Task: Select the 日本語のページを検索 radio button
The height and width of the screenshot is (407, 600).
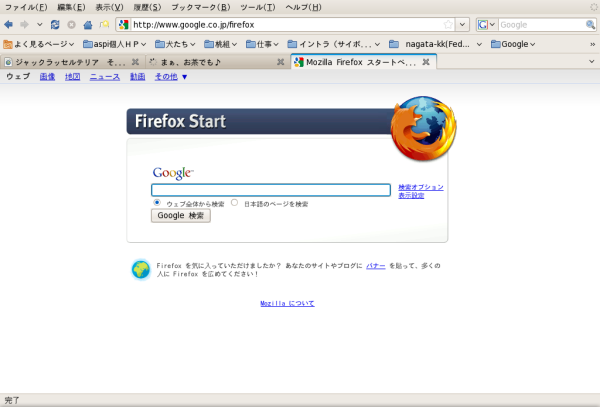Action: pos(234,202)
